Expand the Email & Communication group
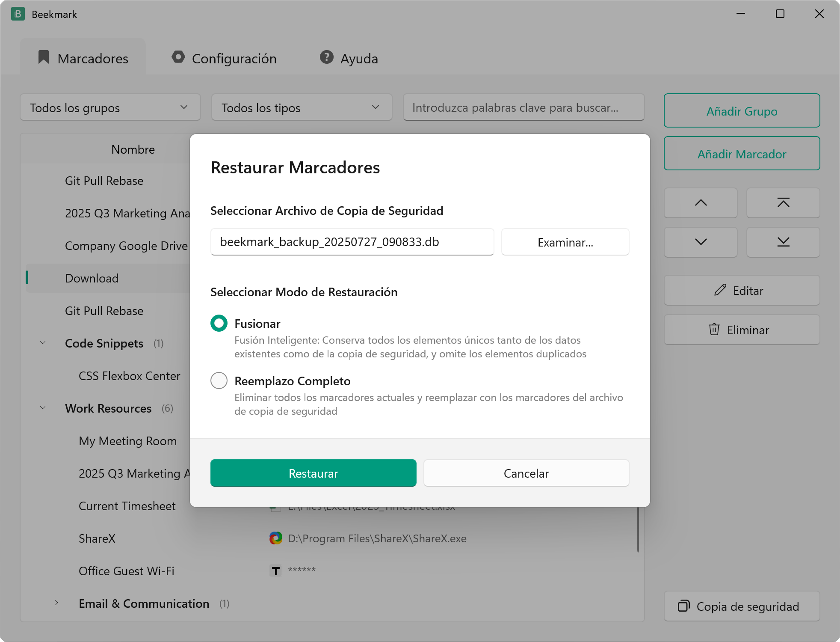 (56, 603)
